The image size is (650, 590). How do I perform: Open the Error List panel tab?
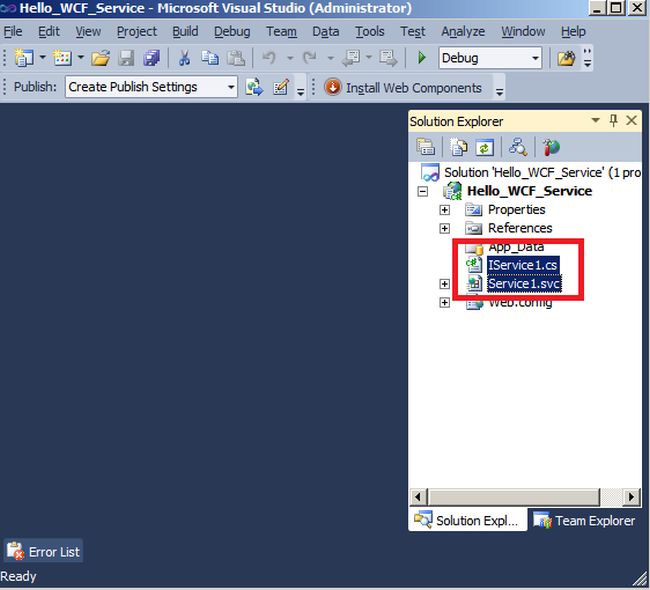tap(44, 551)
